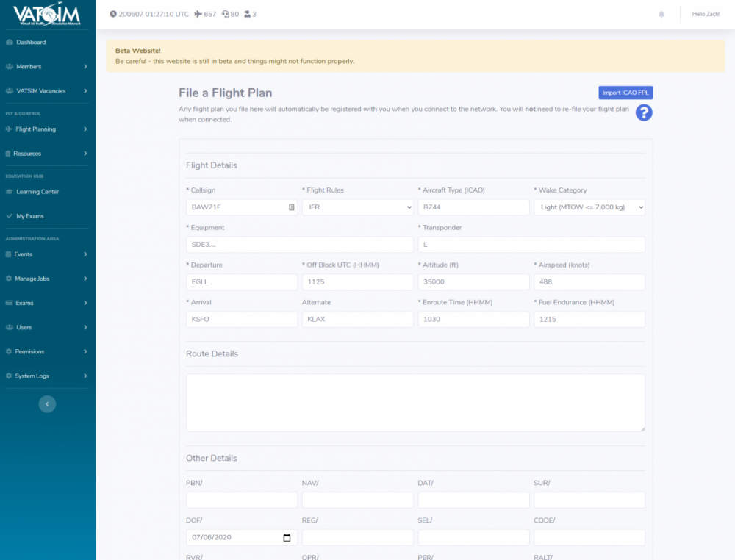Click the pilots online airplane counter
This screenshot has width=735, height=560.
[205, 14]
